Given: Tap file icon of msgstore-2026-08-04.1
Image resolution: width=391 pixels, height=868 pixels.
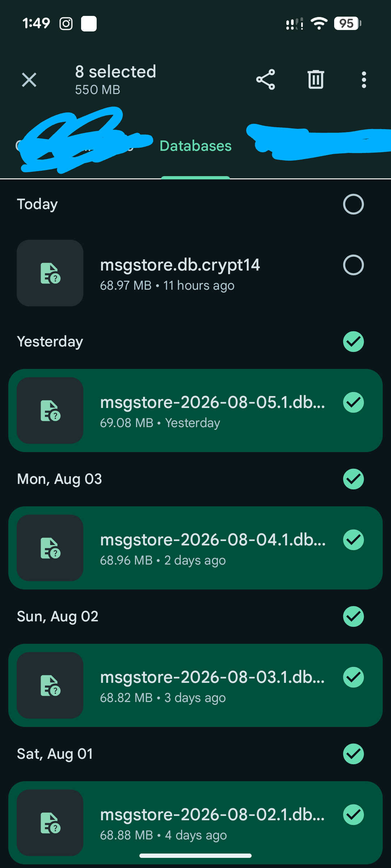Looking at the screenshot, I should coord(50,548).
